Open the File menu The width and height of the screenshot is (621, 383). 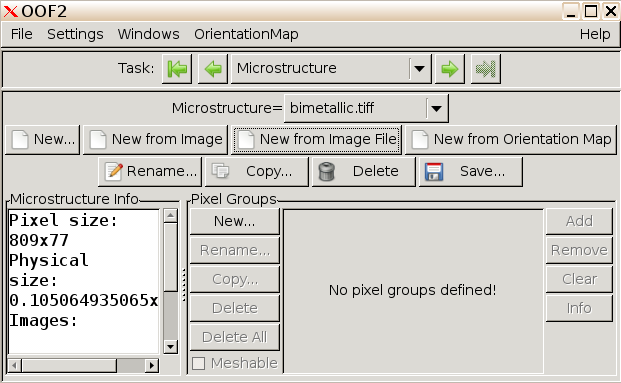[21, 34]
